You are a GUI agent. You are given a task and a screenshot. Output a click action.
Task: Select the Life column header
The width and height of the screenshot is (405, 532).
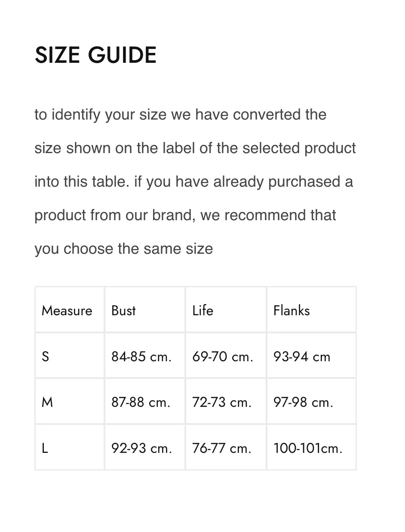pyautogui.click(x=226, y=310)
